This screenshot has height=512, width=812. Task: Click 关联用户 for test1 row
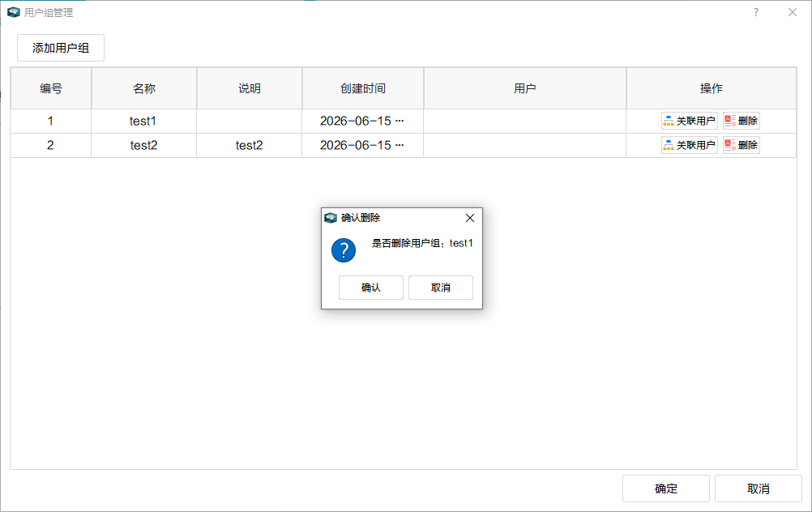click(x=690, y=121)
